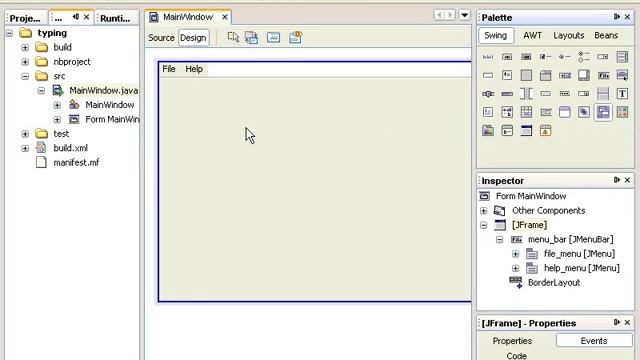
Task: Activate Connection Mode in the form toolbar
Action: click(x=251, y=37)
